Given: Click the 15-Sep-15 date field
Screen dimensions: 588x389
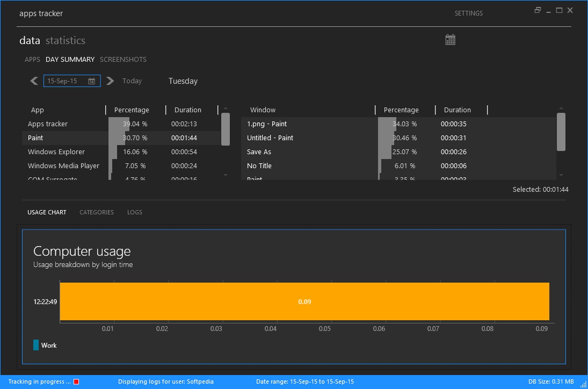Looking at the screenshot, I should (x=72, y=81).
